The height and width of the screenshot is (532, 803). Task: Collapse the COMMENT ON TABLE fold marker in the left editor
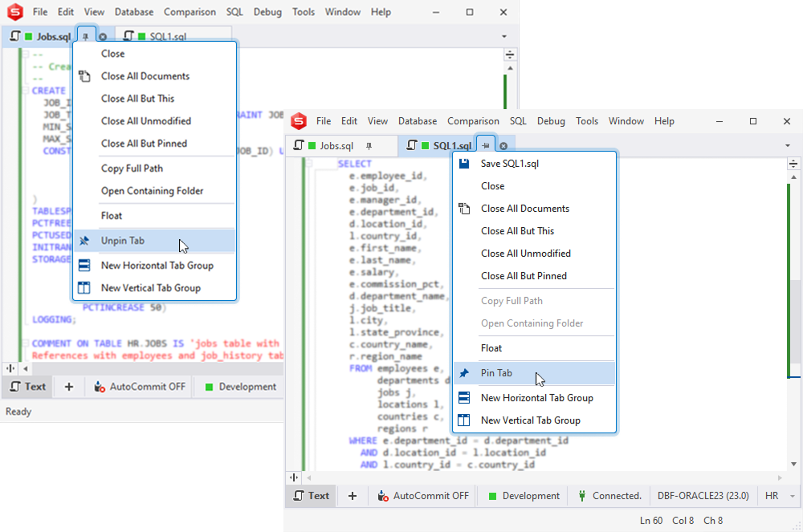(x=25, y=343)
